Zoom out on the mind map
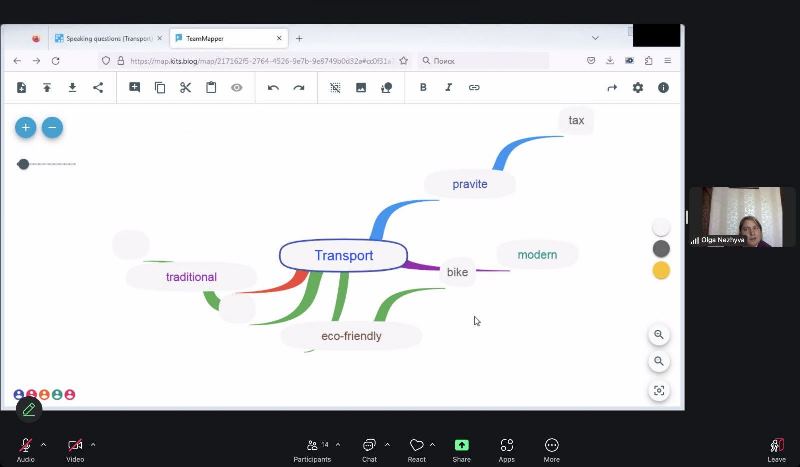This screenshot has width=800, height=467. [659, 361]
